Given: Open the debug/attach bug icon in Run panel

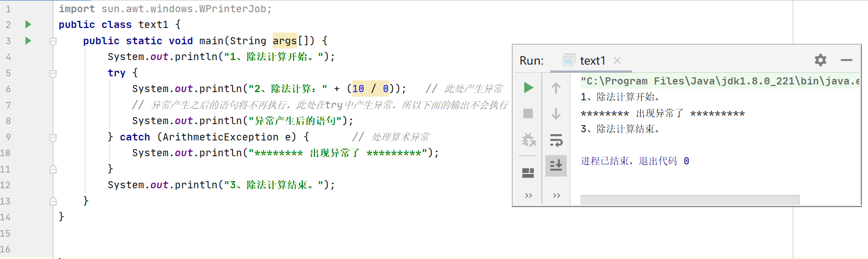Looking at the screenshot, I should click(529, 139).
